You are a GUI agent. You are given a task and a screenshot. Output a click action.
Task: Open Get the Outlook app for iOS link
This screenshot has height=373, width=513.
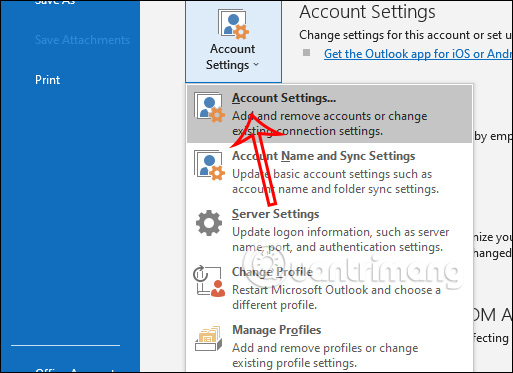pos(418,54)
